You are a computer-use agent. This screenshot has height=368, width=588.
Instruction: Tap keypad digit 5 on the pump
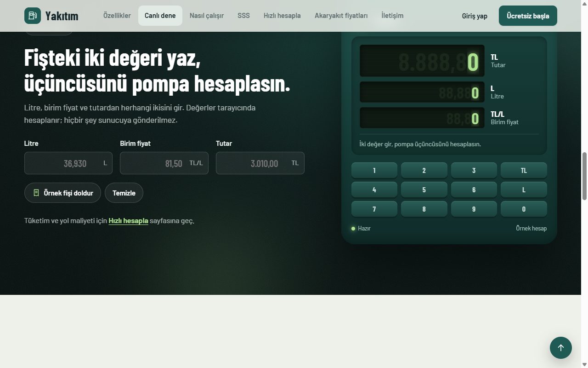coord(424,190)
